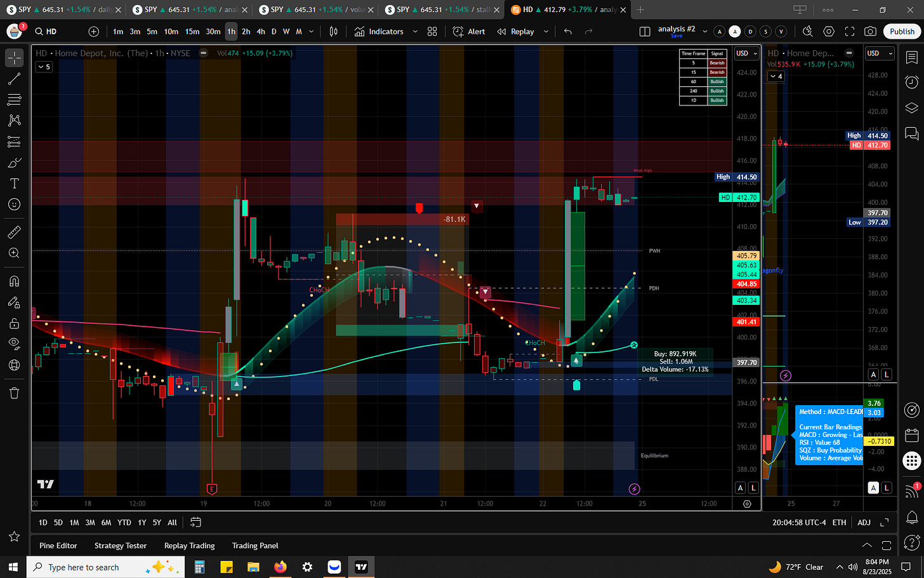The image size is (924, 578).
Task: Open the calendar panel on right sidebar
Action: coord(912,435)
